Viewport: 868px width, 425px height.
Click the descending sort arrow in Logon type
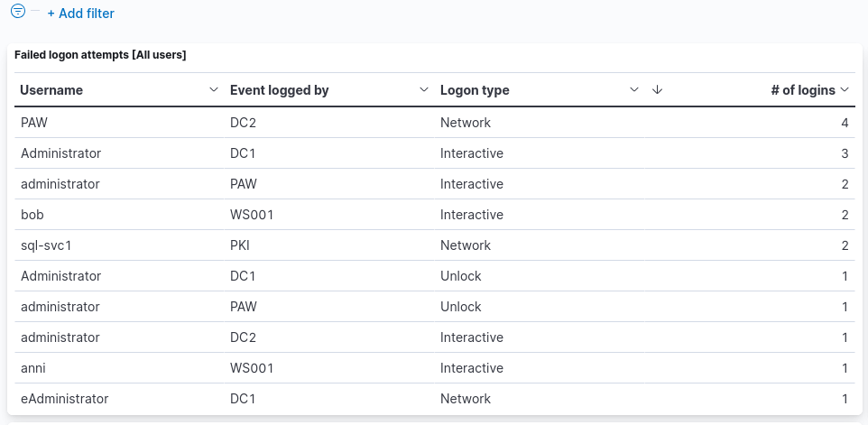pos(657,90)
